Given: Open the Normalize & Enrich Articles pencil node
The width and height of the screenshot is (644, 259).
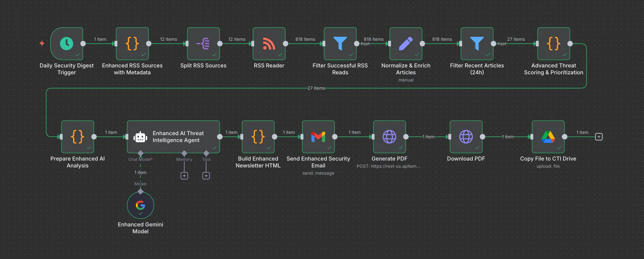Looking at the screenshot, I should [x=406, y=44].
